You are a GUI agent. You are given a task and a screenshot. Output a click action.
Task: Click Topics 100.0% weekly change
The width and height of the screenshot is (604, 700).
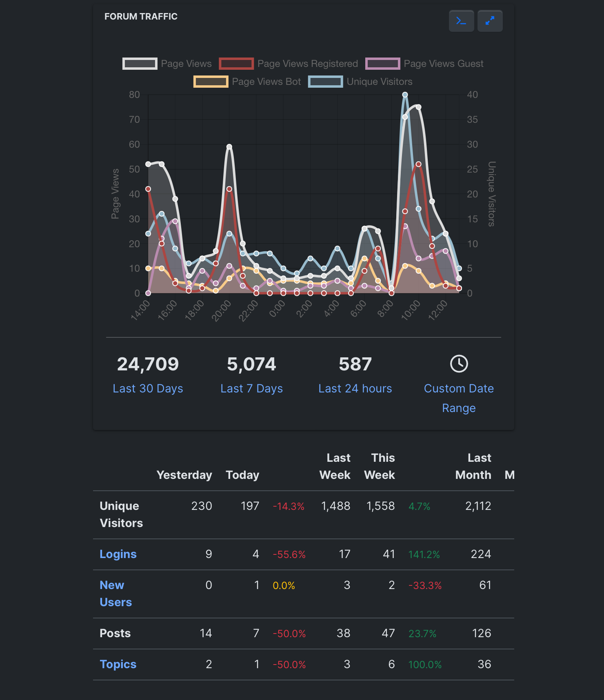coord(425,665)
